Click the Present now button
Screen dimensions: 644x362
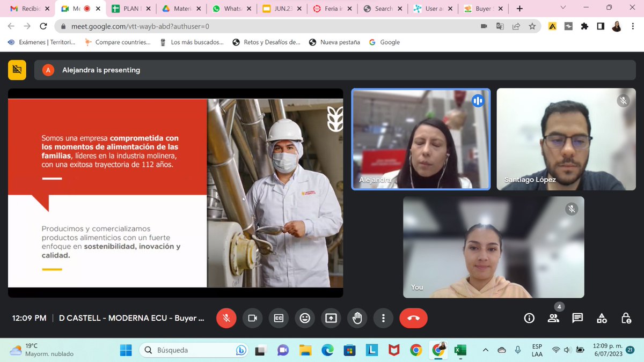[331, 318]
